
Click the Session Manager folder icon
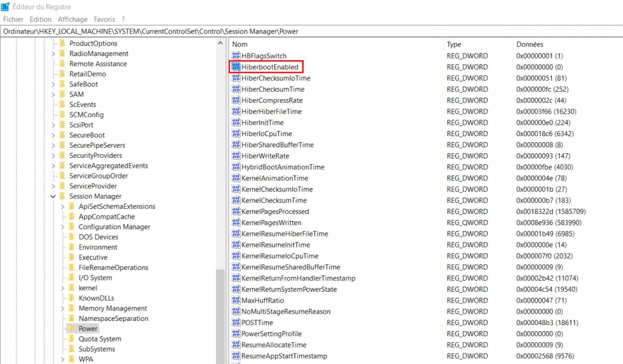tap(62, 196)
